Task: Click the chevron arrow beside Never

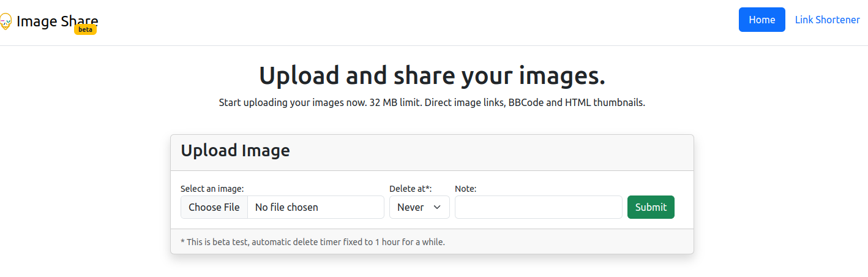Action: (437, 207)
